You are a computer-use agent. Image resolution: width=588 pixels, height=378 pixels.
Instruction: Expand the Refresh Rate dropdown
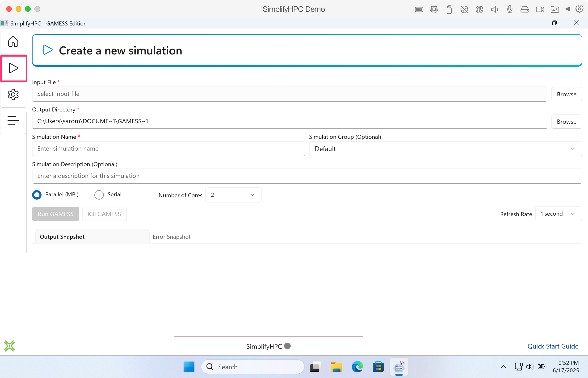pyautogui.click(x=558, y=214)
